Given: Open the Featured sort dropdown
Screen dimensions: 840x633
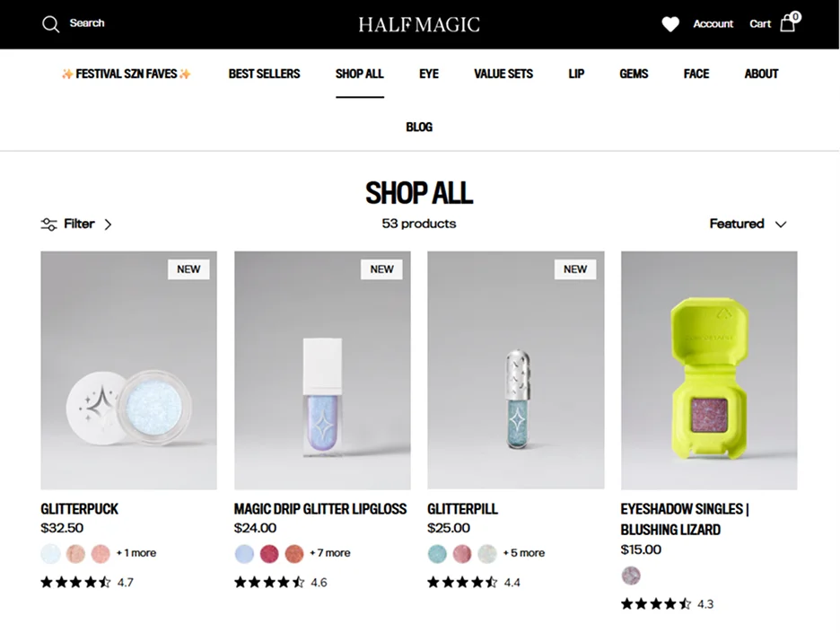Looking at the screenshot, I should pos(748,224).
